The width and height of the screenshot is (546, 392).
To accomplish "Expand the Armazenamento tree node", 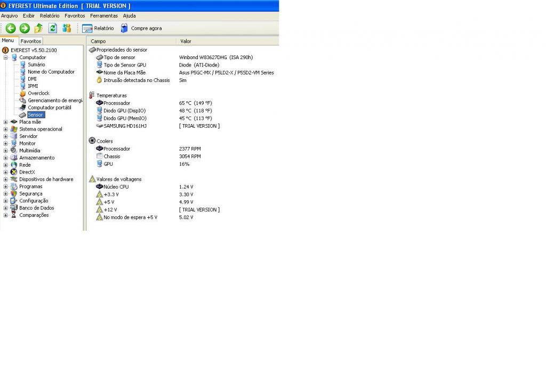I will pos(5,158).
